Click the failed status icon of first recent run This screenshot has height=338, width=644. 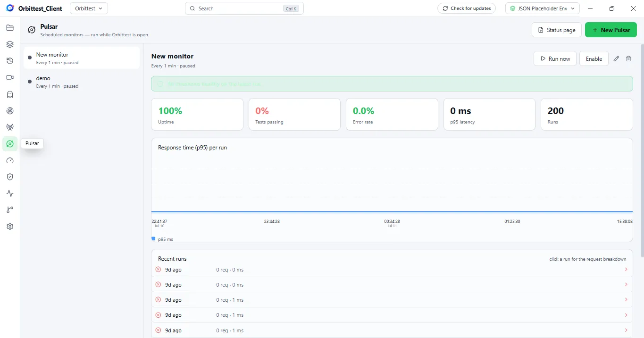[x=158, y=270]
